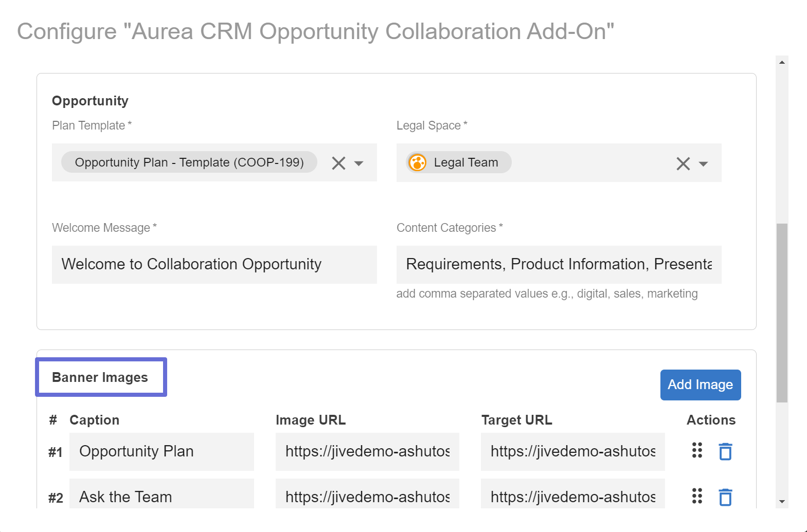This screenshot has width=807, height=532.
Task: Clear the Plan Template selection X
Action: tap(338, 163)
